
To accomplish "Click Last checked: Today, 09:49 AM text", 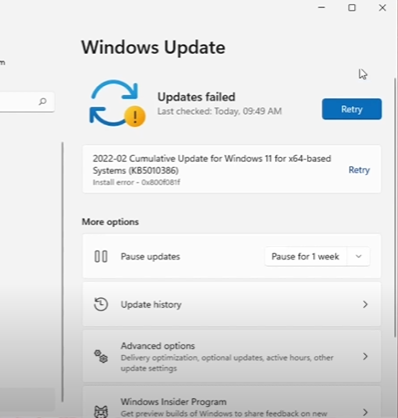I will [220, 111].
